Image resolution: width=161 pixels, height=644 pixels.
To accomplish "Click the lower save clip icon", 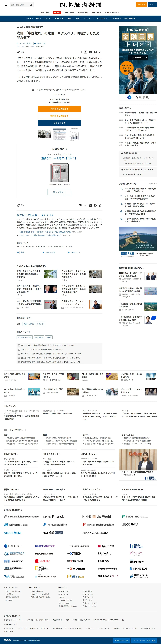I will 18,205.
